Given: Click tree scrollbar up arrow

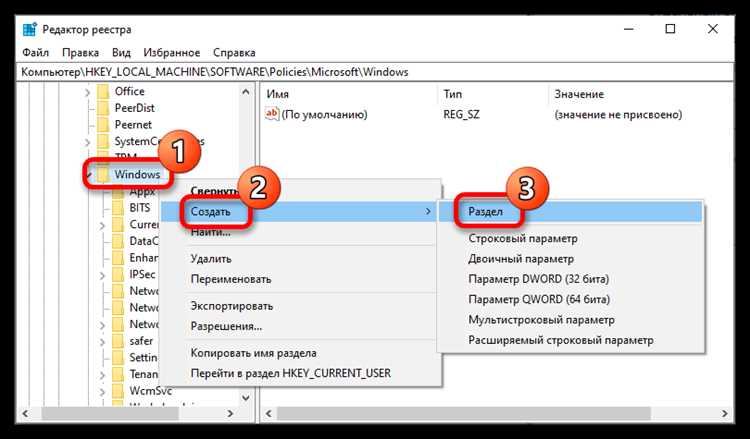Looking at the screenshot, I should (x=246, y=91).
